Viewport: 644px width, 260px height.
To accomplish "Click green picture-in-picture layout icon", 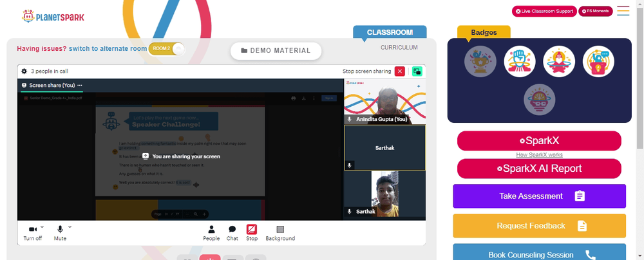I will click(417, 71).
